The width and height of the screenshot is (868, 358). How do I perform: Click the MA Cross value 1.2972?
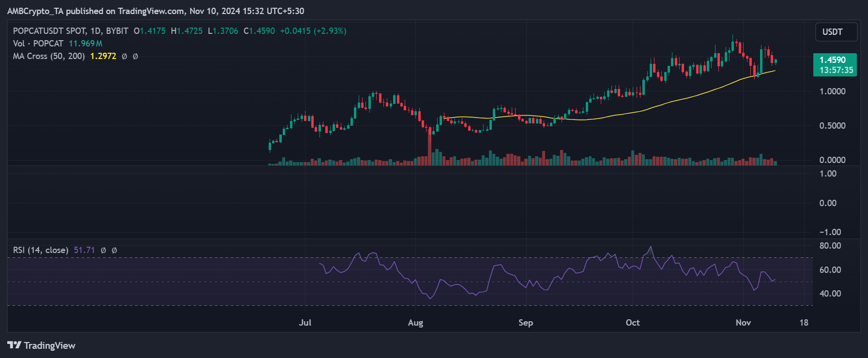(103, 56)
